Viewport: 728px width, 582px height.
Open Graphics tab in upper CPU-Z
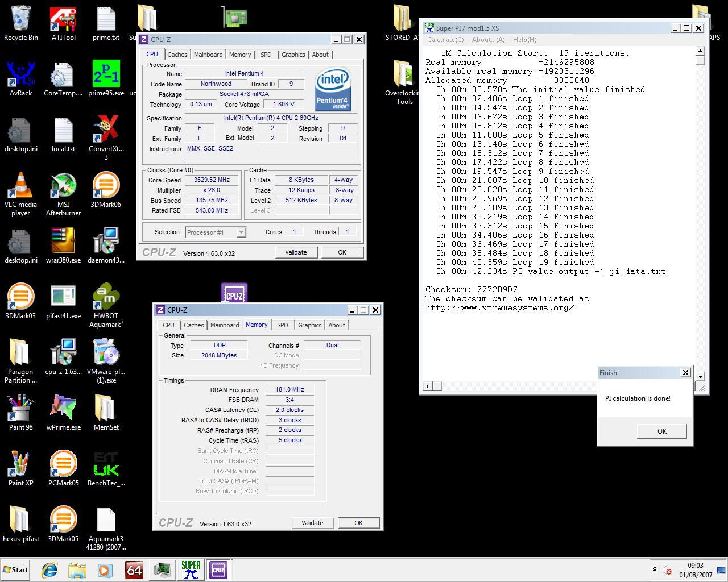point(293,55)
